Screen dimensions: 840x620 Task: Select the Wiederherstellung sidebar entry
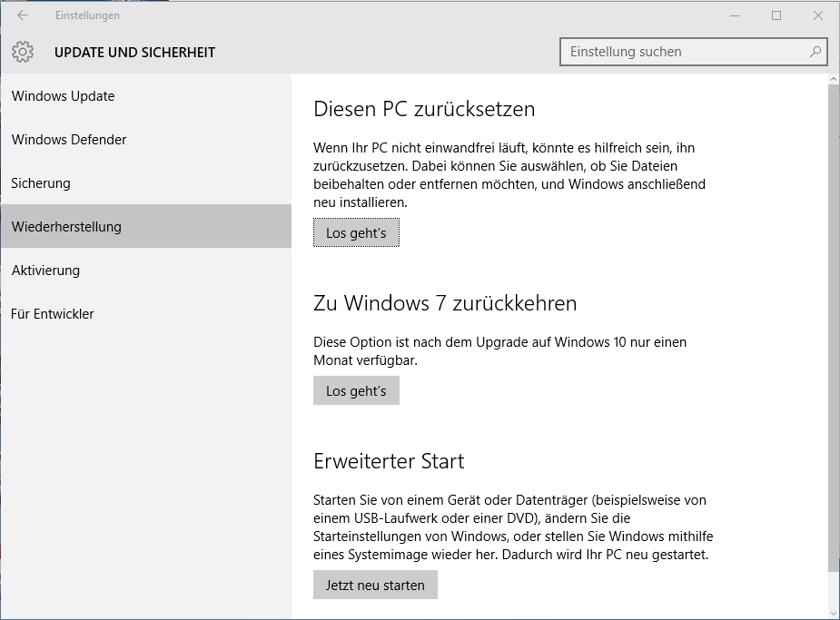pos(145,226)
